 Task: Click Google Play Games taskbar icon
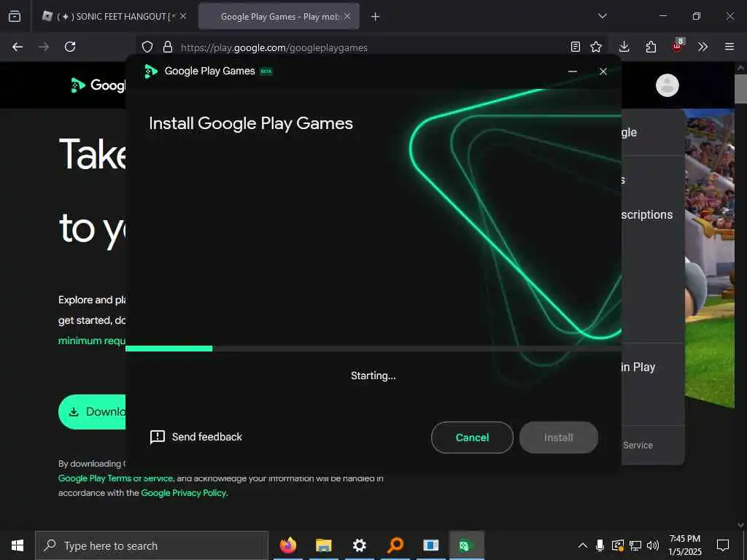[x=466, y=545]
